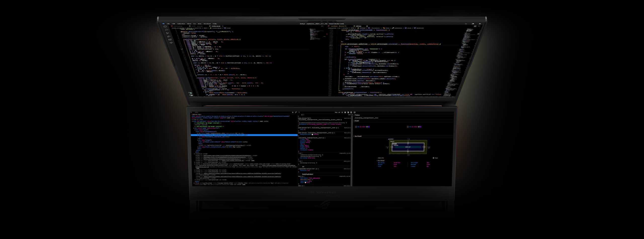Open Source Control in VS Code activity bar
Screen dimensions: 644x239
[168, 33]
